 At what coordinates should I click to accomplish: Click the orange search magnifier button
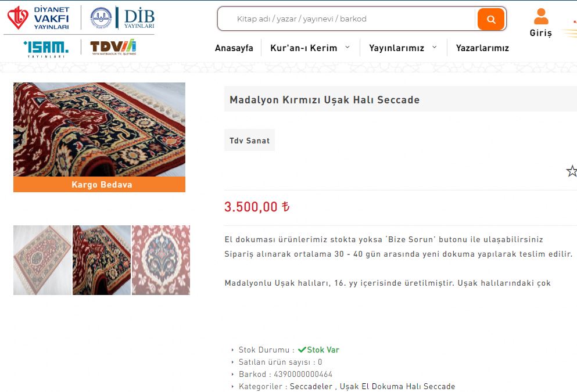point(491,19)
